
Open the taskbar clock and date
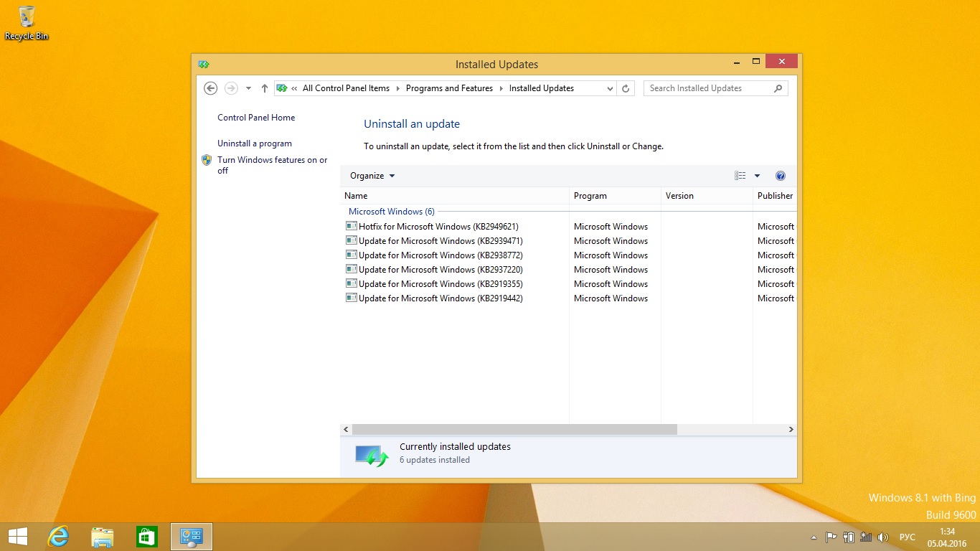click(x=947, y=537)
